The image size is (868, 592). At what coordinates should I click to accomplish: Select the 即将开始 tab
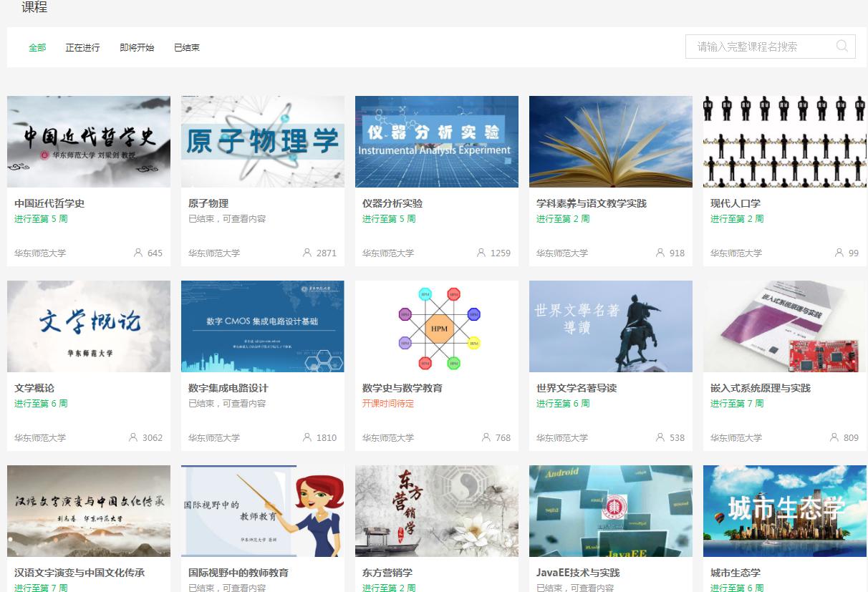[x=136, y=47]
